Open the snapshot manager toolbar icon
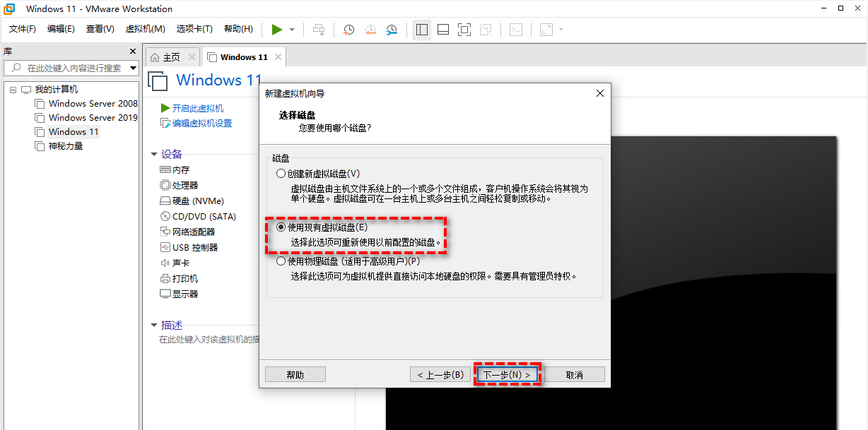868x430 pixels. [390, 30]
